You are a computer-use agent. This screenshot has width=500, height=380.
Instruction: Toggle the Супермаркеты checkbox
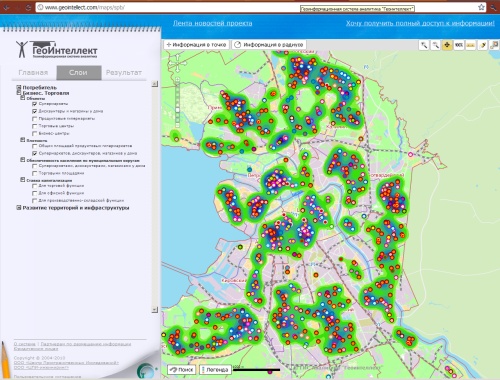click(x=34, y=104)
